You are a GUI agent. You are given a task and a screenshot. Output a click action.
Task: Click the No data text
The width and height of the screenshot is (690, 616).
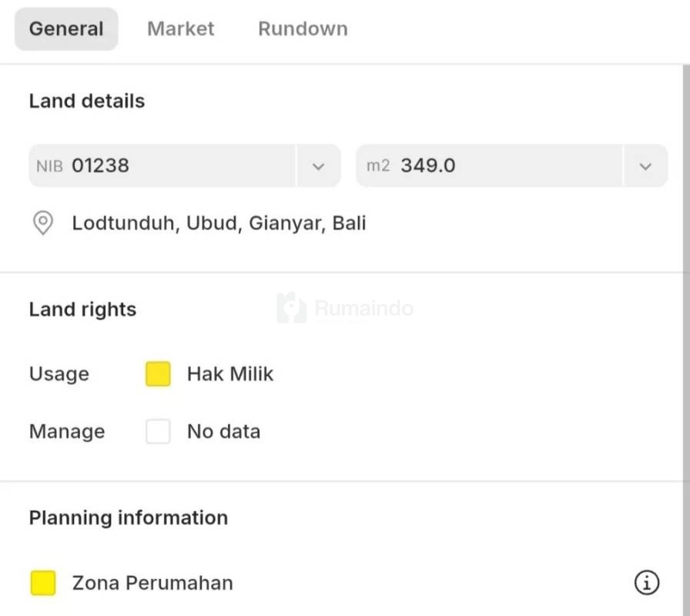click(x=223, y=431)
